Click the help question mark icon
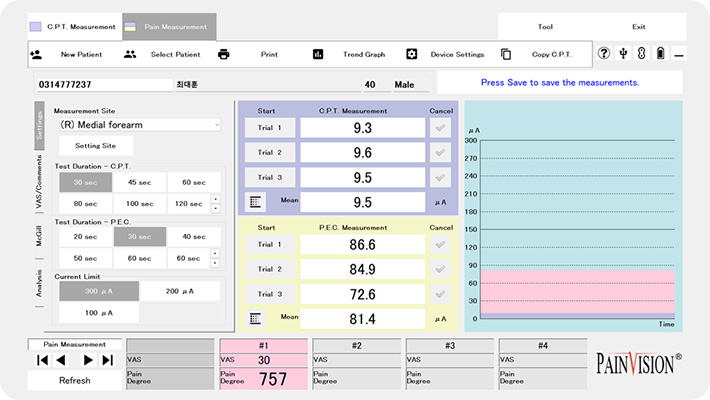 coord(604,54)
